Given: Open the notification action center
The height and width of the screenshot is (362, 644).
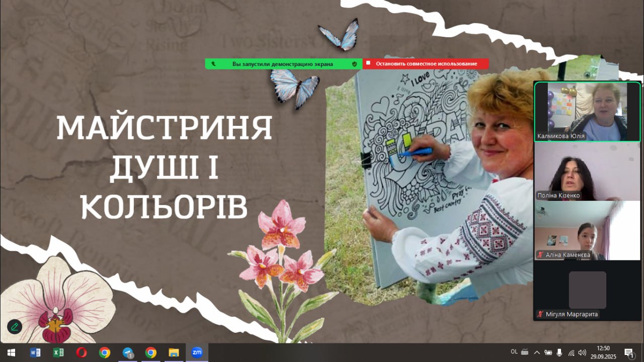Looking at the screenshot, I should [628, 352].
